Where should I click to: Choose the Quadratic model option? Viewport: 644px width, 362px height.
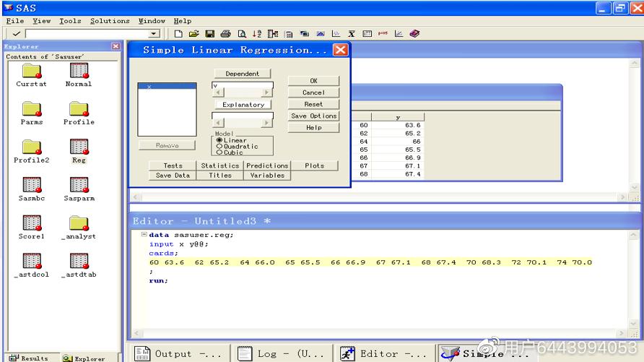pyautogui.click(x=219, y=146)
